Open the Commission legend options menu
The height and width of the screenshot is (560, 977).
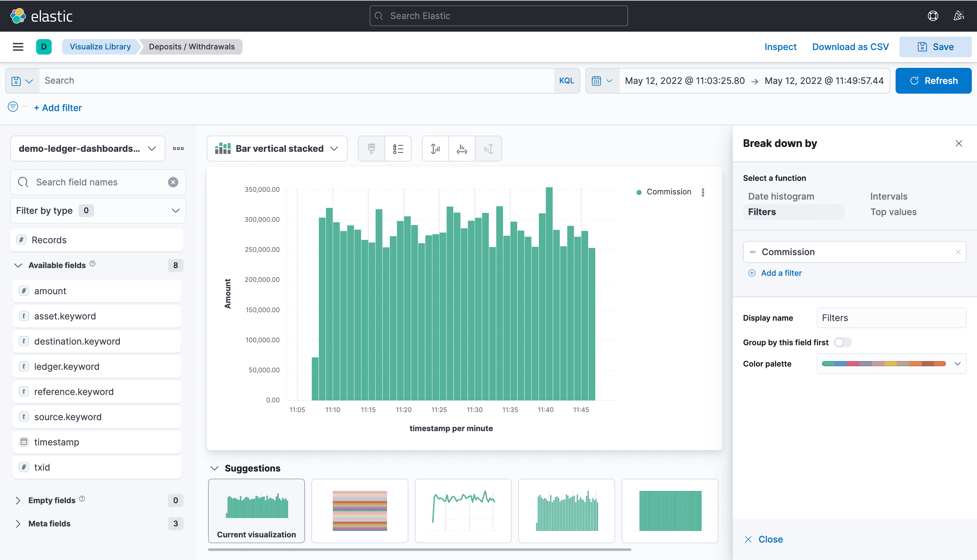pyautogui.click(x=703, y=192)
